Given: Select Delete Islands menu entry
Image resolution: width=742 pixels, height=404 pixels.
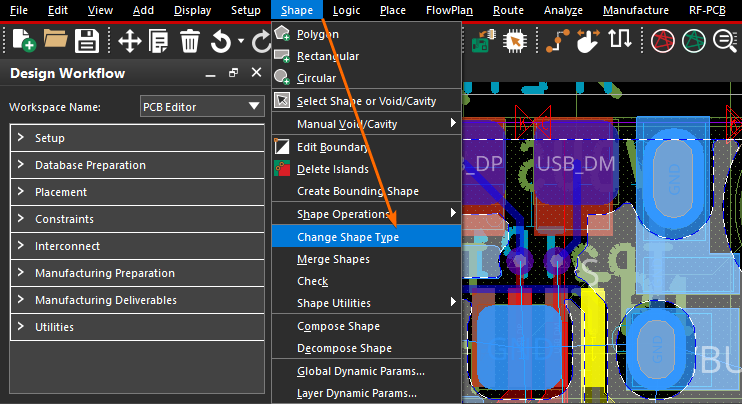Looking at the screenshot, I should click(x=332, y=169).
